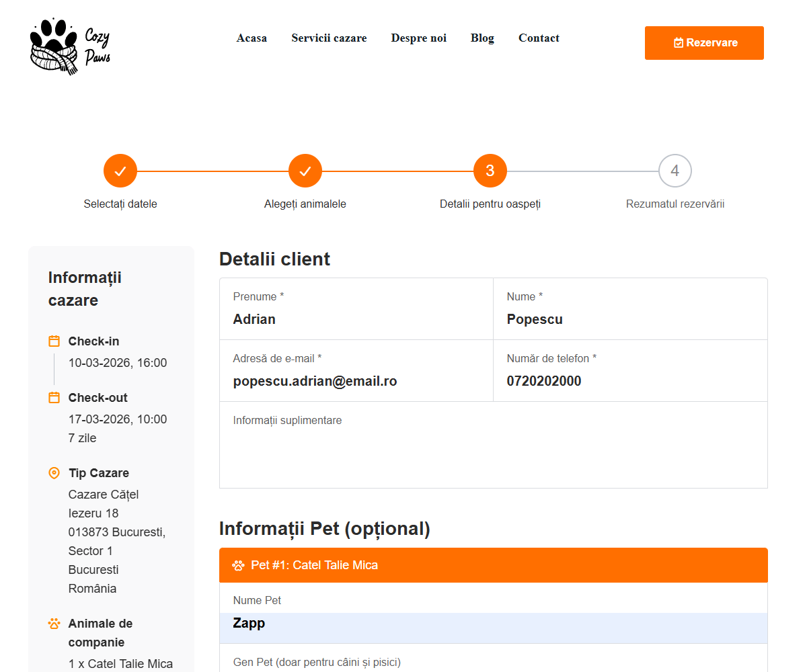Click the step 1 checkmark circle

(120, 171)
